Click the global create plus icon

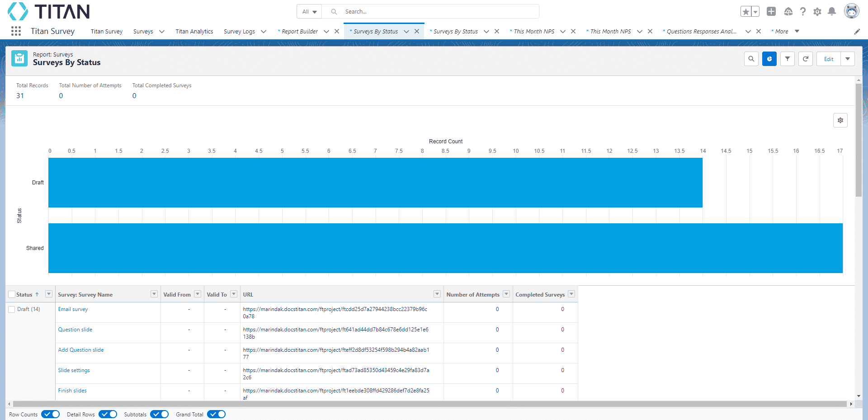tap(771, 12)
